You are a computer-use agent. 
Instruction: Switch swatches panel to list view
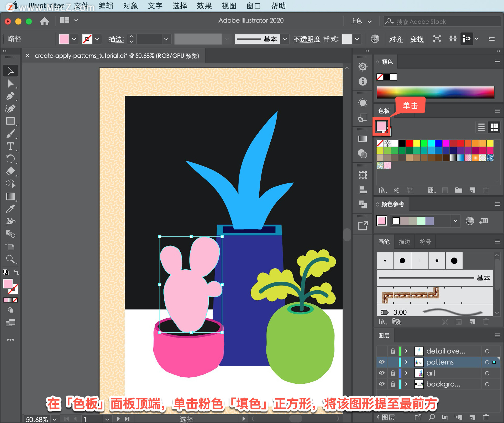pyautogui.click(x=481, y=127)
